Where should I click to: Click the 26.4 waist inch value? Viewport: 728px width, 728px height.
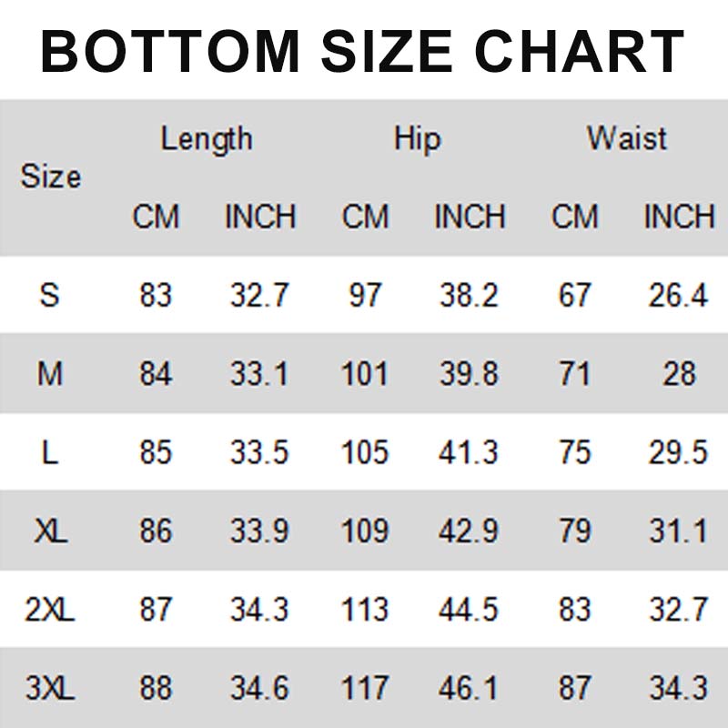point(679,295)
